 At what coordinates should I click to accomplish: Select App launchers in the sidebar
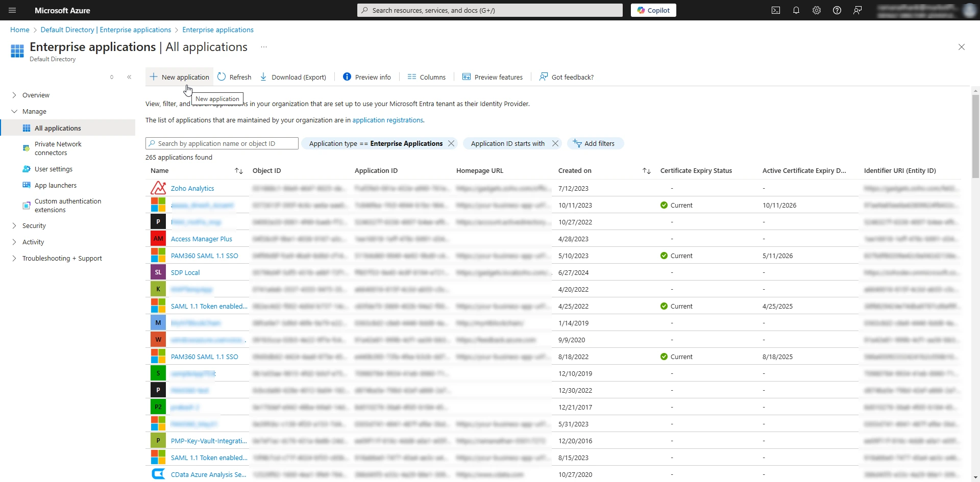(x=56, y=185)
